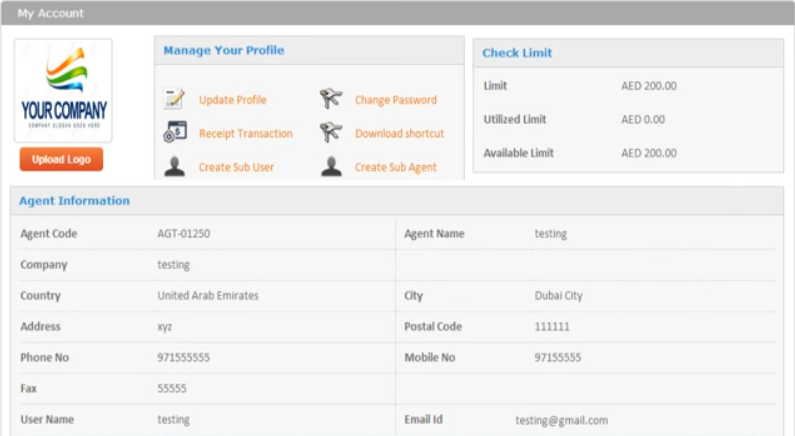Open the Receipt Transaction link

coord(245,133)
